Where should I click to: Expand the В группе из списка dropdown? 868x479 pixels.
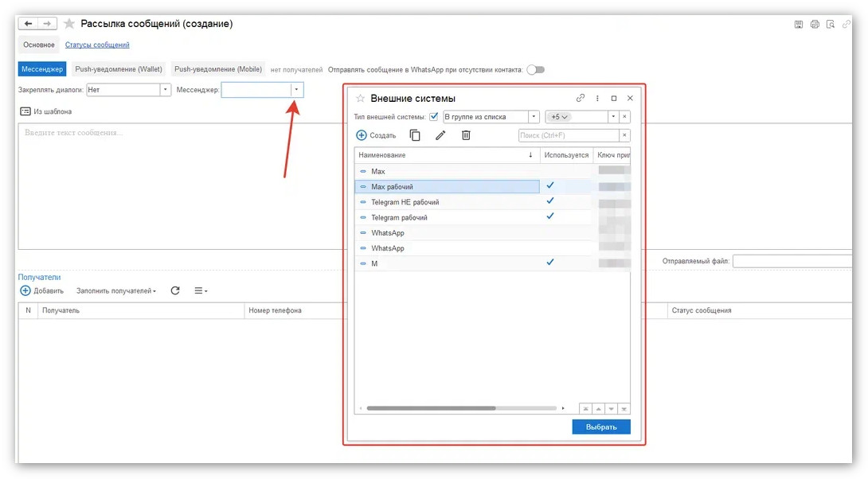(x=534, y=116)
